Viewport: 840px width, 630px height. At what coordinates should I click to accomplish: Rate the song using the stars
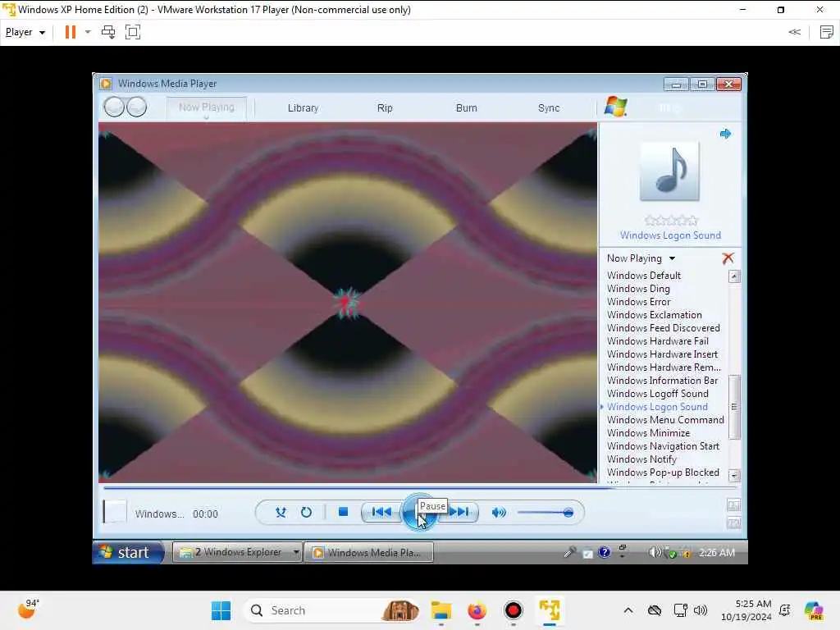click(671, 220)
